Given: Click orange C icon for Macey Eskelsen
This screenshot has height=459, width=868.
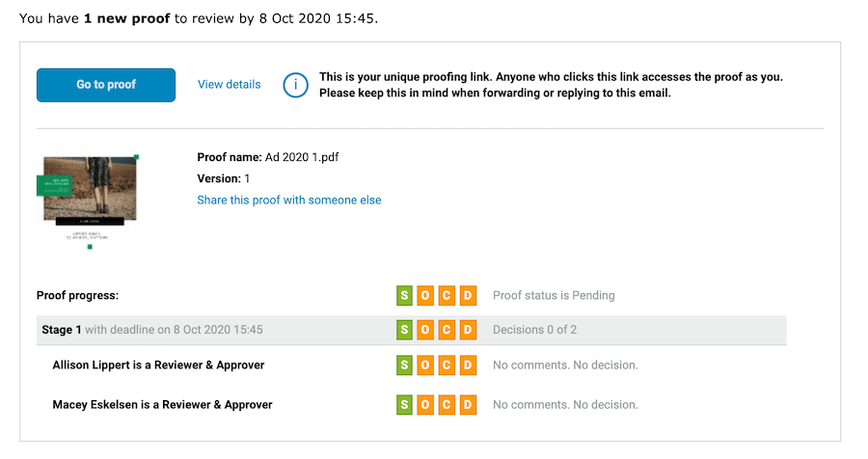Looking at the screenshot, I should [447, 405].
